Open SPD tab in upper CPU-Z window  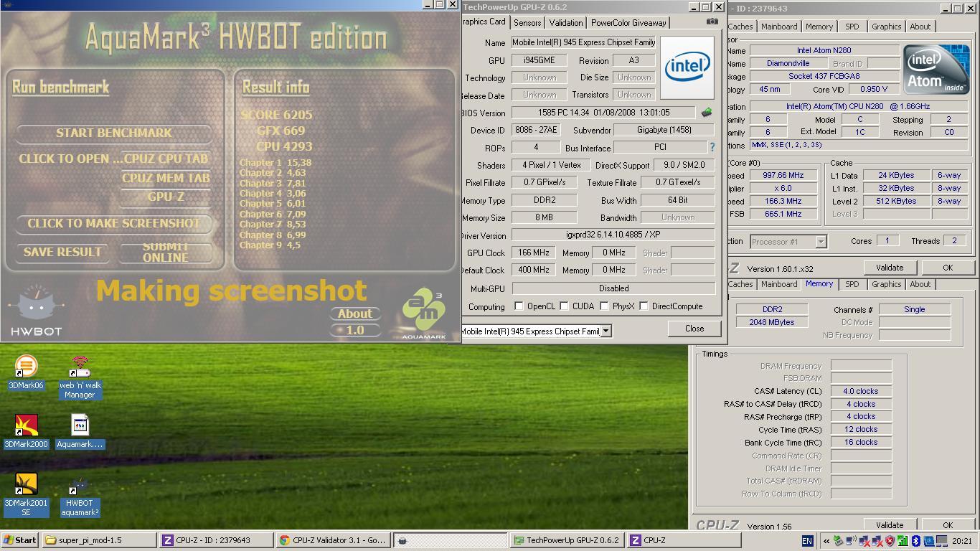click(852, 27)
